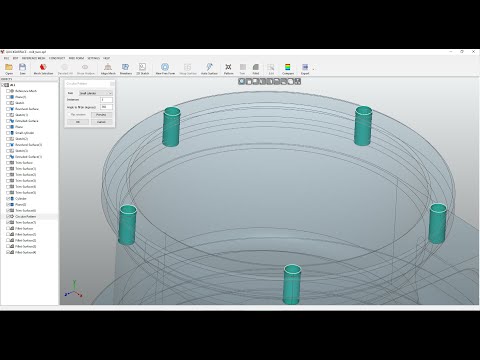Open the Free Form menu
The width and height of the screenshot is (480, 360).
76,58
